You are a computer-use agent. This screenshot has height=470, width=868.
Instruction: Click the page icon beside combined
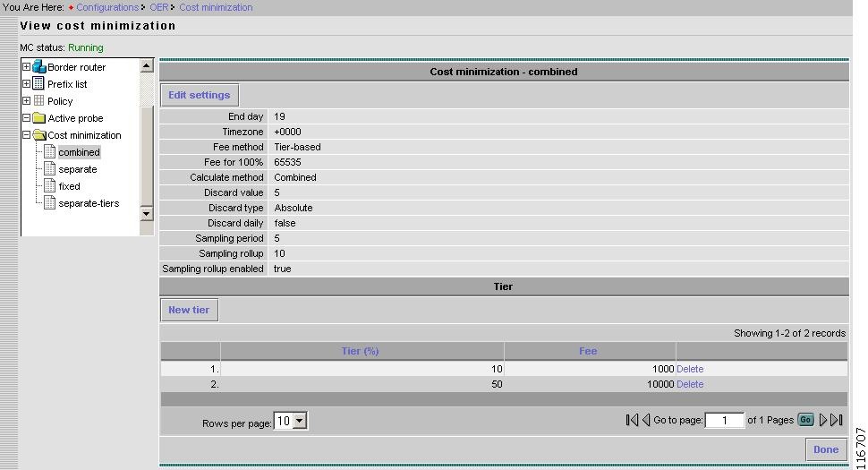(x=50, y=151)
